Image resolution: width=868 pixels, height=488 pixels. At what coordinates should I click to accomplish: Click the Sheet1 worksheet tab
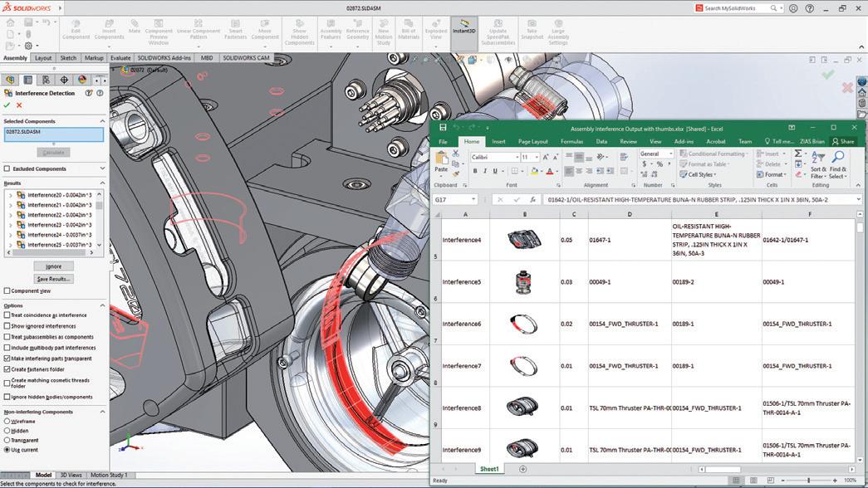[489, 469]
